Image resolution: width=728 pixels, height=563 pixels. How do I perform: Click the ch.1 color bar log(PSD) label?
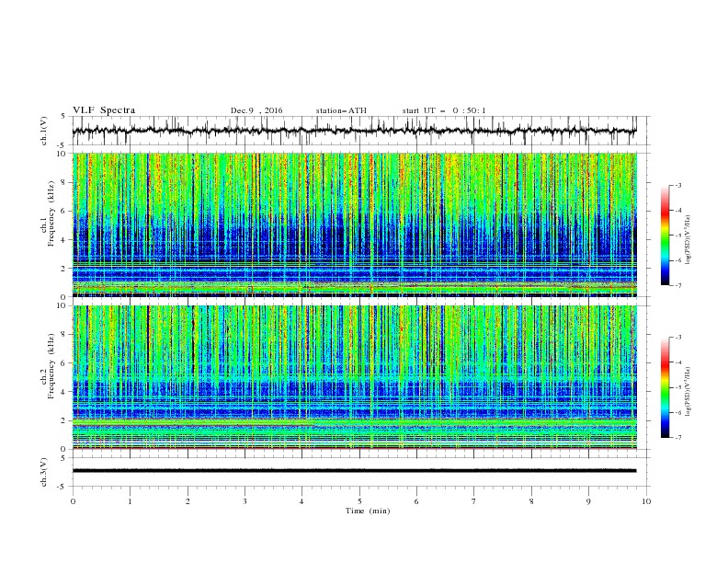688,240
